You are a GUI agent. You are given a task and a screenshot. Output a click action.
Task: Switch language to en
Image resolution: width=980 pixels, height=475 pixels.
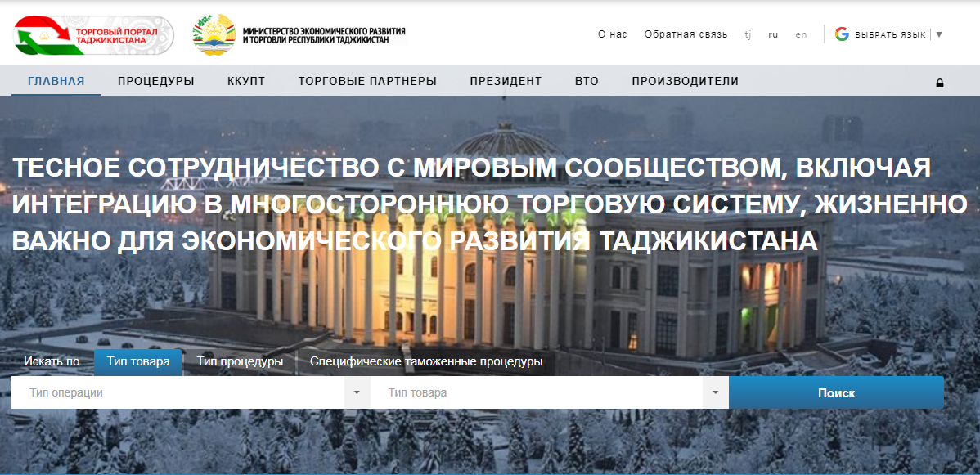click(801, 34)
